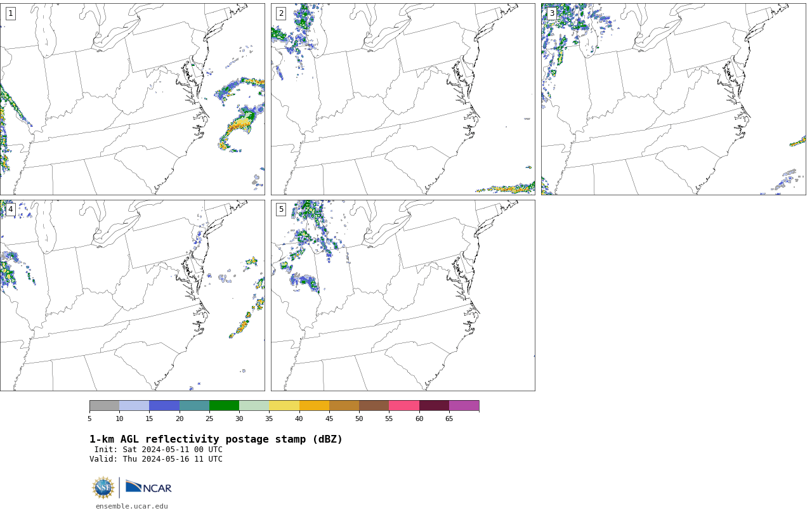Click the number label box on panel 5
Viewport: 812px width, 513px height.
pyautogui.click(x=281, y=209)
